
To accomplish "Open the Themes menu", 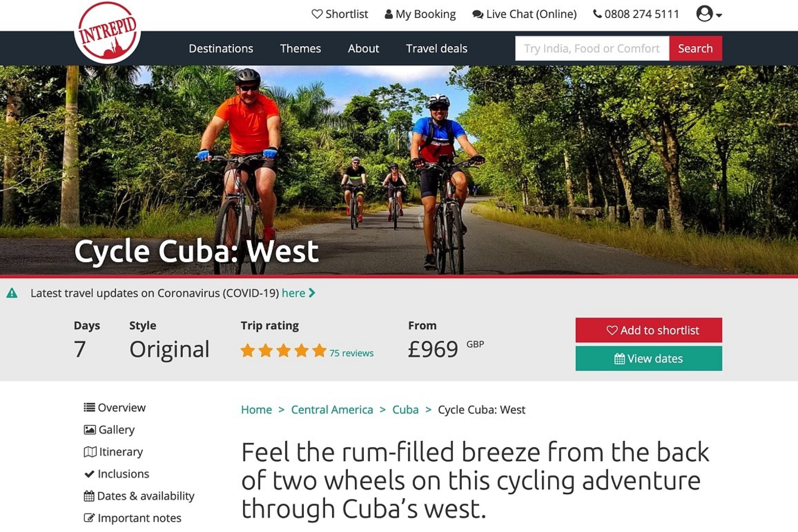I will (x=300, y=49).
